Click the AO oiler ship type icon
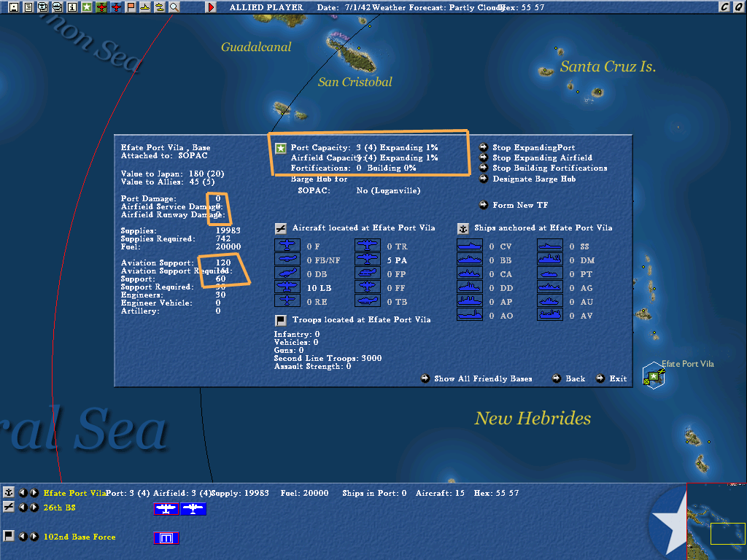747x560 pixels. pyautogui.click(x=470, y=315)
